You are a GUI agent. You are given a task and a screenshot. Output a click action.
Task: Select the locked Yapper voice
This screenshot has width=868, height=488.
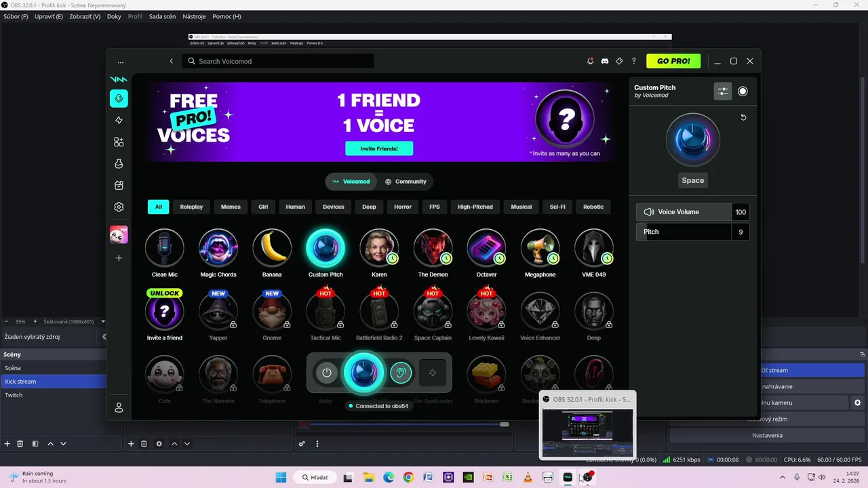[x=218, y=311]
